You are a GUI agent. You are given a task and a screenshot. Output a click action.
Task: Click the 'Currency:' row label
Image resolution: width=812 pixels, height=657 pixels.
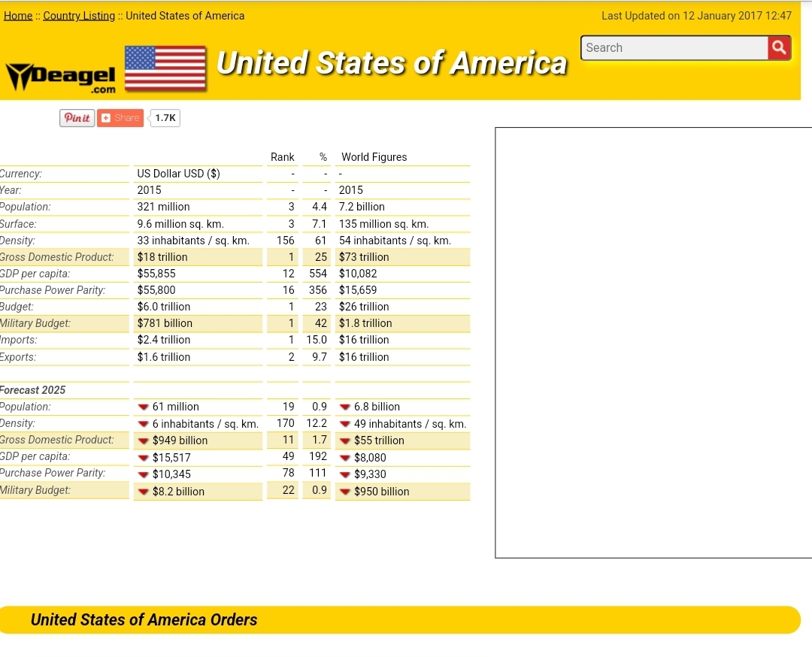point(21,174)
